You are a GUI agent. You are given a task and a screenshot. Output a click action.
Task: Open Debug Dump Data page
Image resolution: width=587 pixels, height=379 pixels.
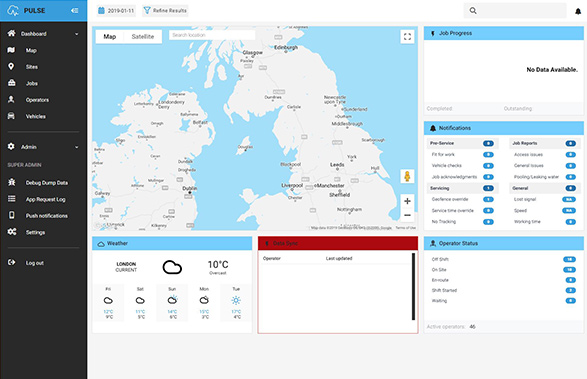pyautogui.click(x=47, y=183)
